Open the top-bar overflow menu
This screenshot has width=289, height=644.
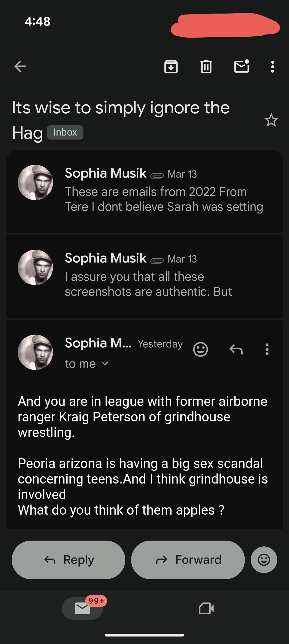[x=272, y=67]
